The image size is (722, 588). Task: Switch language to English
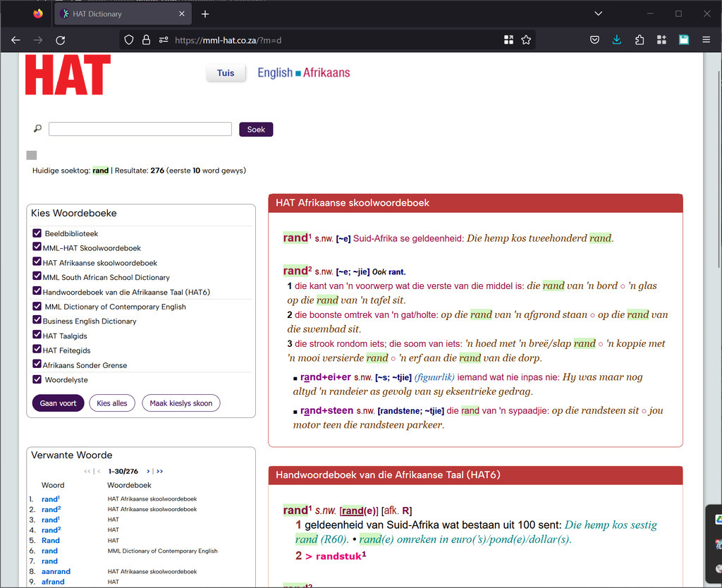(x=275, y=73)
